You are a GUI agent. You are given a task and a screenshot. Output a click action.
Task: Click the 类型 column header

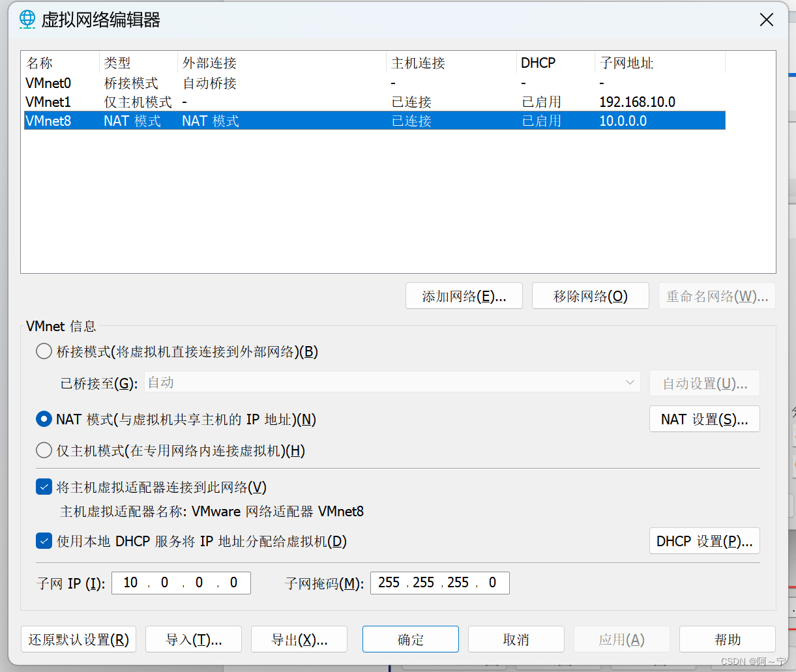pos(138,63)
